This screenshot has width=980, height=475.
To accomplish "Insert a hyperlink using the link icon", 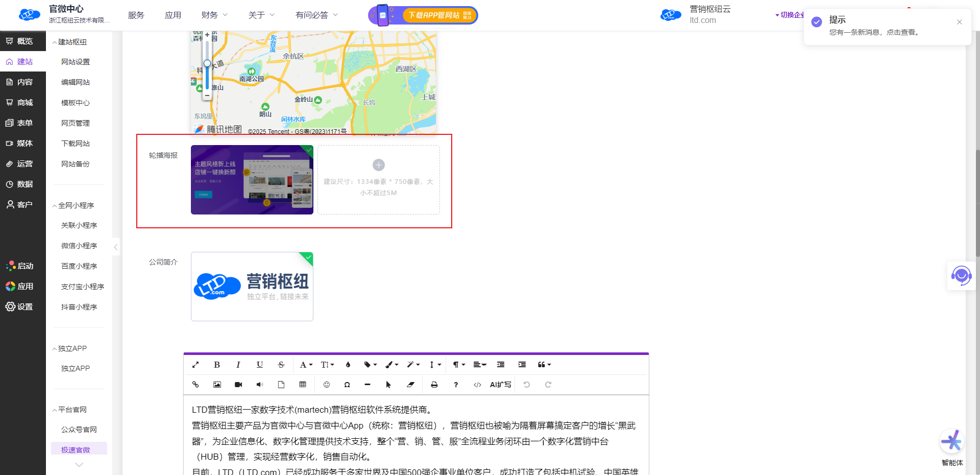I will click(195, 385).
